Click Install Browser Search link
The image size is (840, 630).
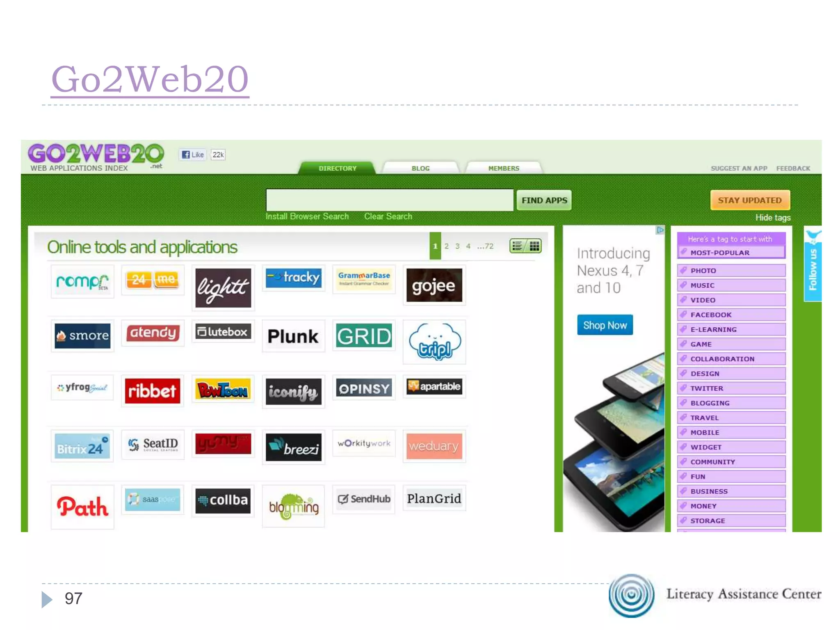pos(307,216)
